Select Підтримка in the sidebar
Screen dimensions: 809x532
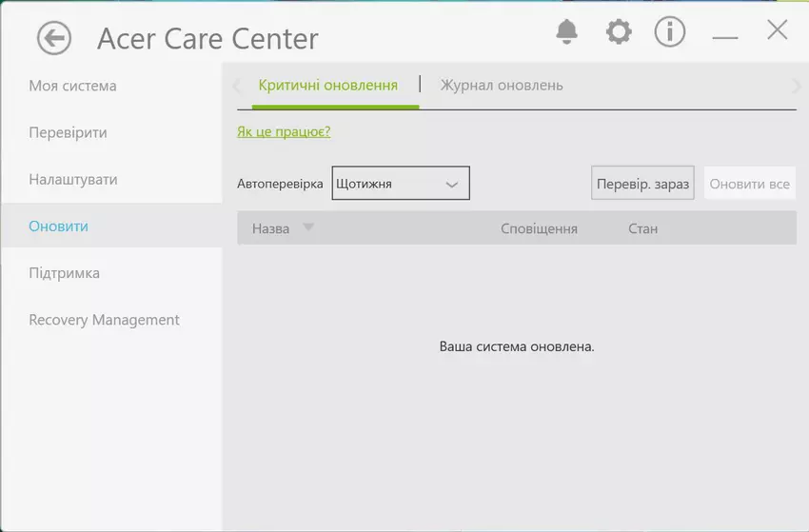[64, 273]
